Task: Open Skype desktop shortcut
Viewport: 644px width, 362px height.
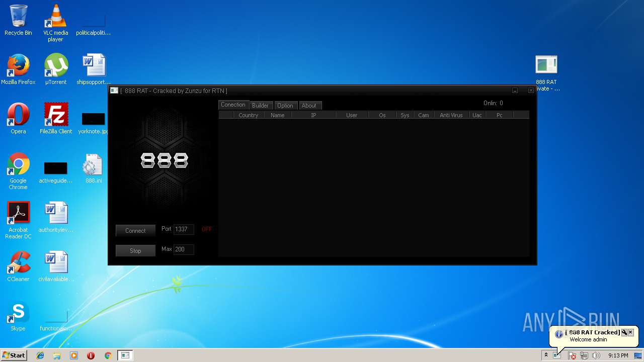Action: 18,316
